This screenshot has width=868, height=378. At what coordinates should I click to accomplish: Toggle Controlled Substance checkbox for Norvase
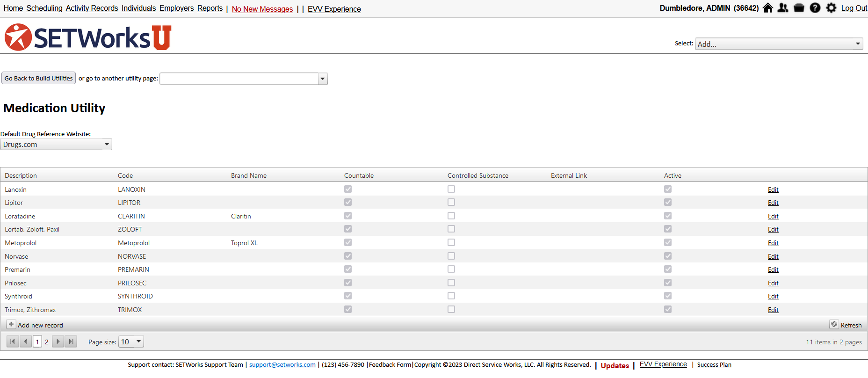[x=451, y=256]
